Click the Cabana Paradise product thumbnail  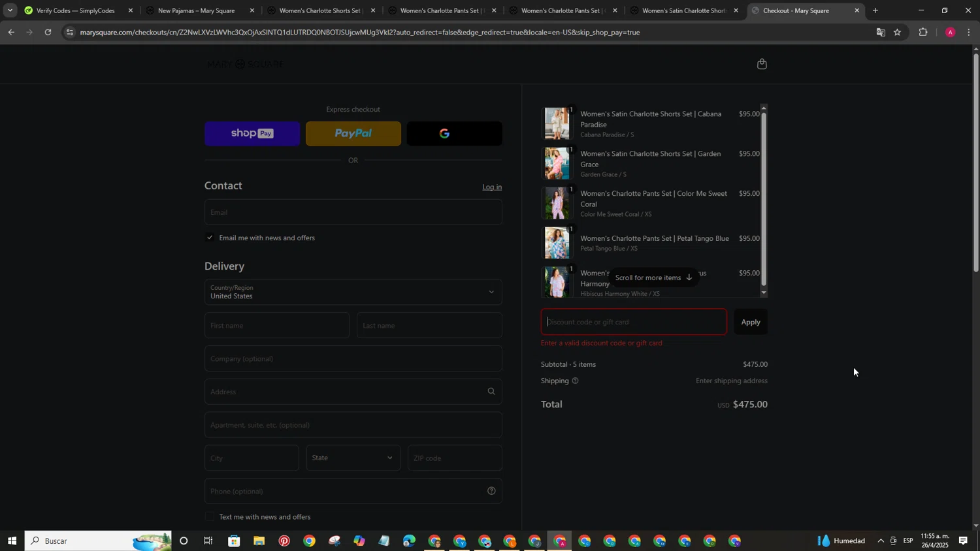pyautogui.click(x=557, y=123)
